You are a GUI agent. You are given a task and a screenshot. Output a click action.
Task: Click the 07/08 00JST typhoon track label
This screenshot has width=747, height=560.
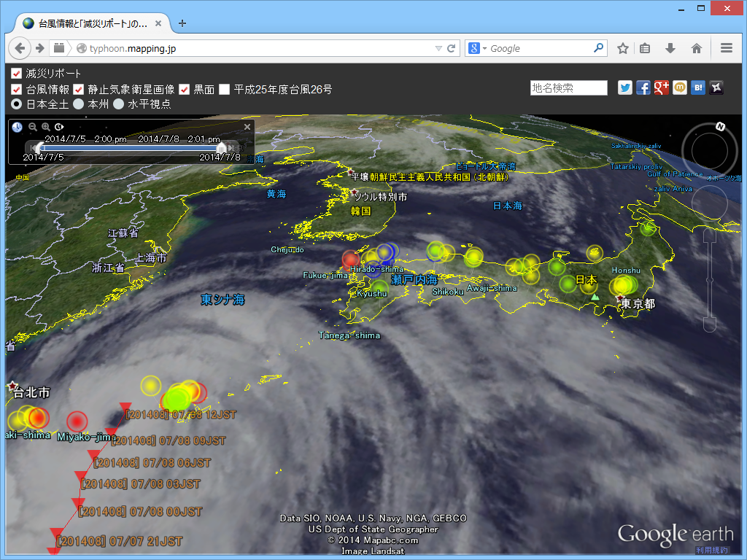[140, 512]
